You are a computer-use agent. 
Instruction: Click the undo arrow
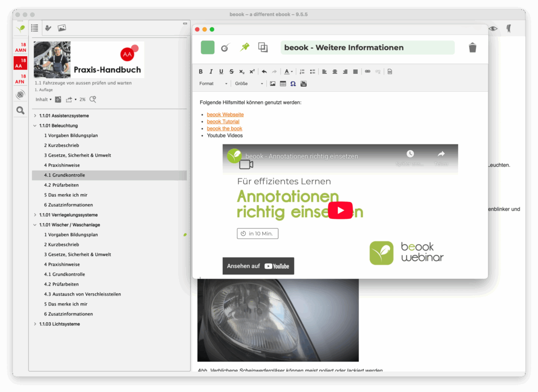(x=264, y=71)
